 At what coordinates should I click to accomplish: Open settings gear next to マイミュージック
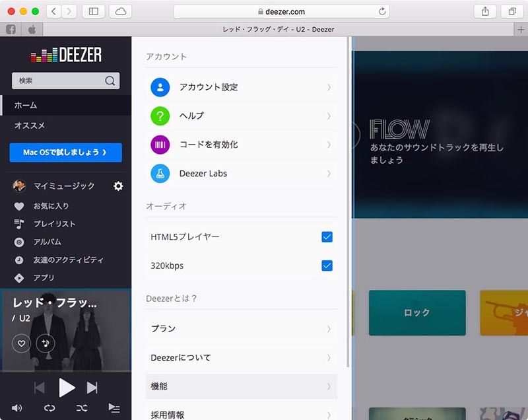[118, 186]
